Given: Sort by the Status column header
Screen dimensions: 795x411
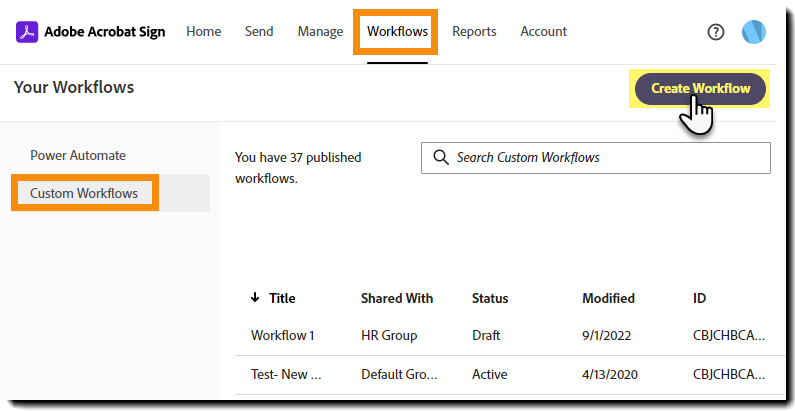Looking at the screenshot, I should 490,298.
